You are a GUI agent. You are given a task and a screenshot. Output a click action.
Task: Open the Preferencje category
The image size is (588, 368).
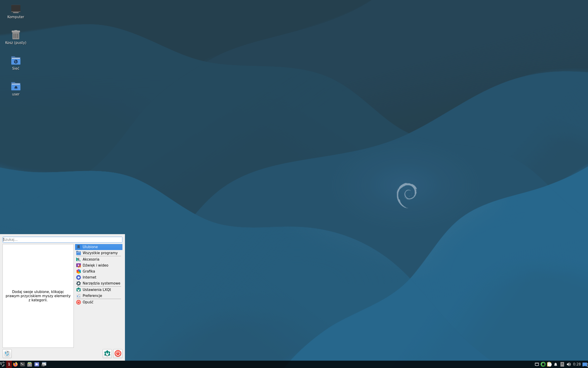(99, 296)
